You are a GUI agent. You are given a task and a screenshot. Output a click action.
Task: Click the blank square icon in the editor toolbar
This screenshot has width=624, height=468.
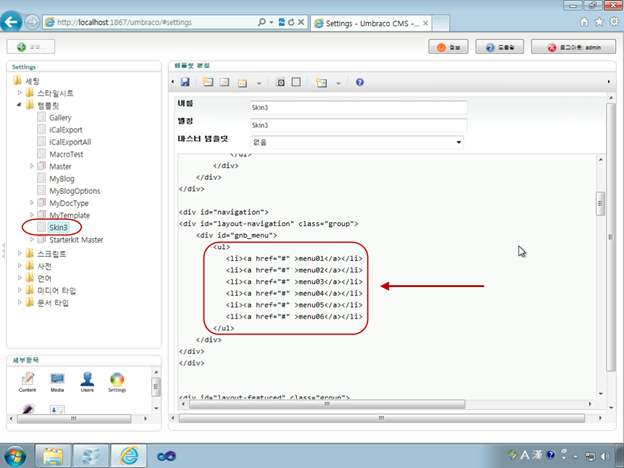coord(296,82)
